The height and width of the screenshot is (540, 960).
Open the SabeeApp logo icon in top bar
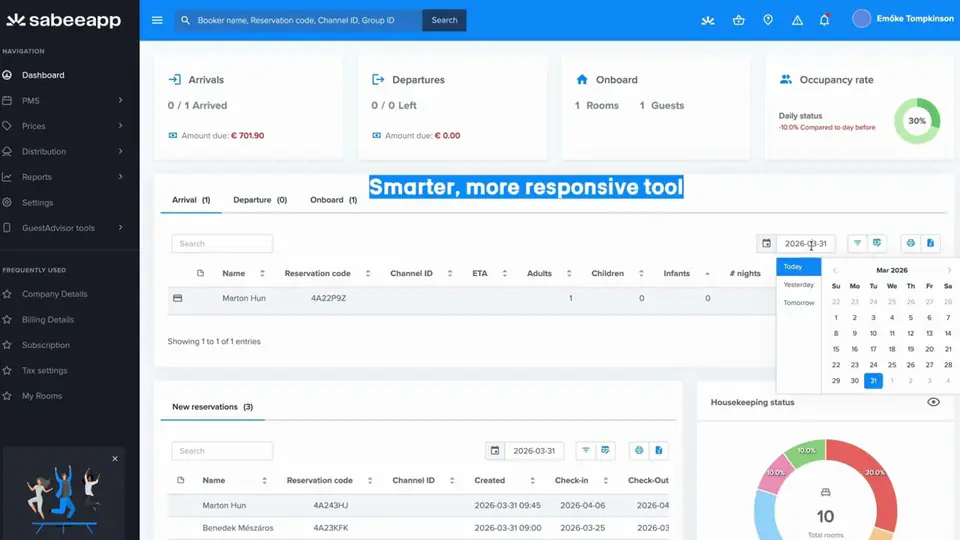(708, 20)
